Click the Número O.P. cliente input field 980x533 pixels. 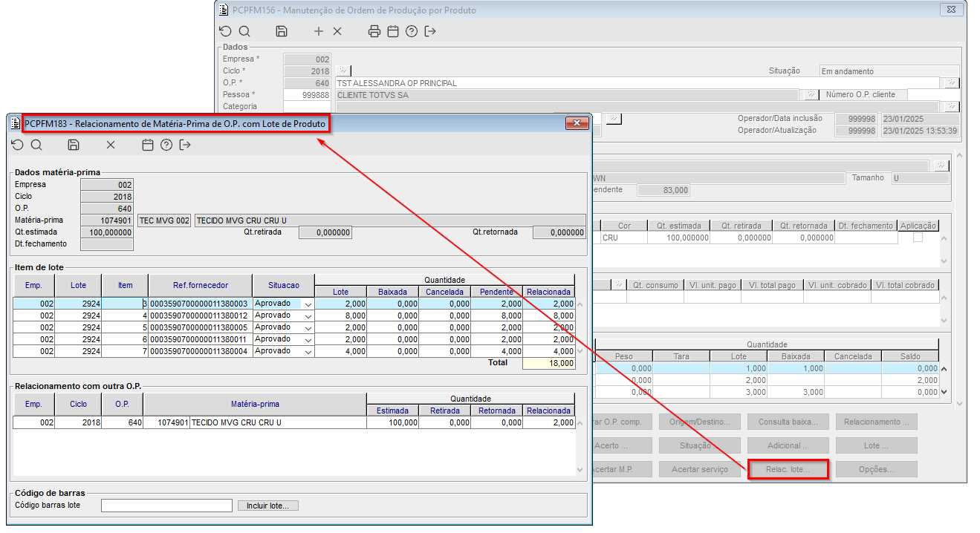(934, 95)
